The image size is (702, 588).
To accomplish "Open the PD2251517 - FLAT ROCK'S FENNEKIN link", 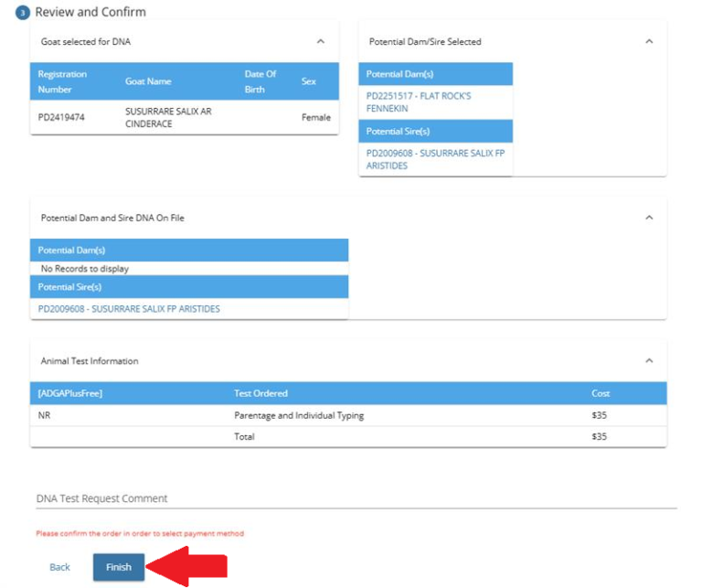I will (419, 102).
